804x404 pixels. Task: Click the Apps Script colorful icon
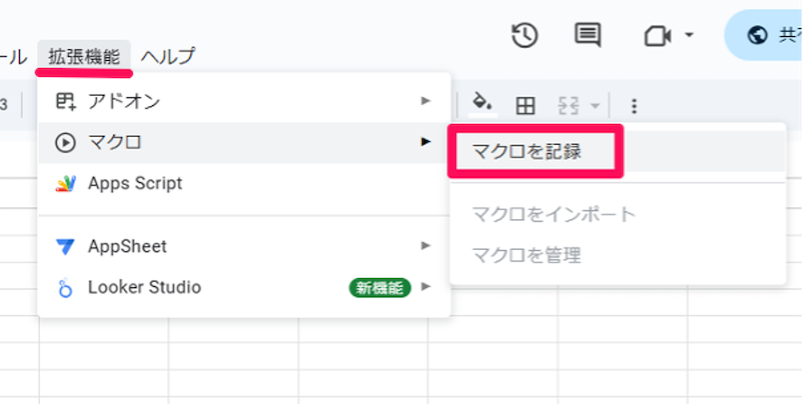tap(65, 184)
